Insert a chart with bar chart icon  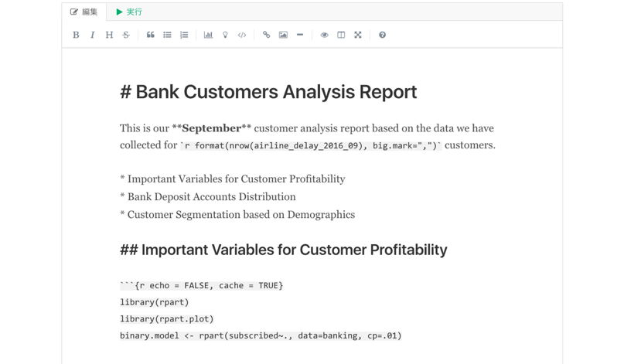click(x=208, y=35)
